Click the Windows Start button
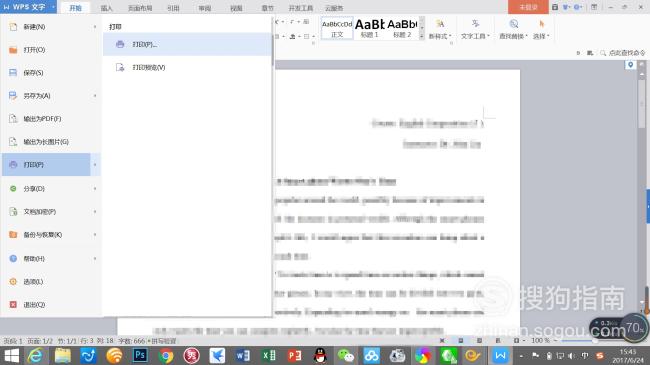650x365 pixels. [x=11, y=355]
